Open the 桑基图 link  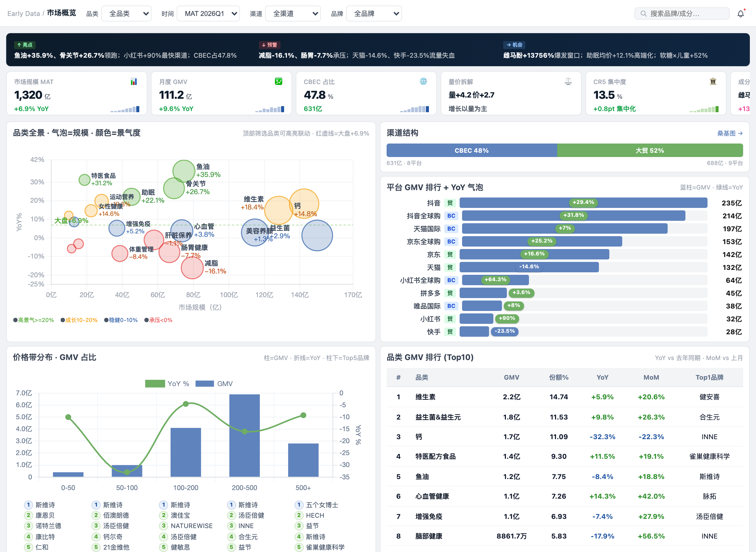coord(730,133)
